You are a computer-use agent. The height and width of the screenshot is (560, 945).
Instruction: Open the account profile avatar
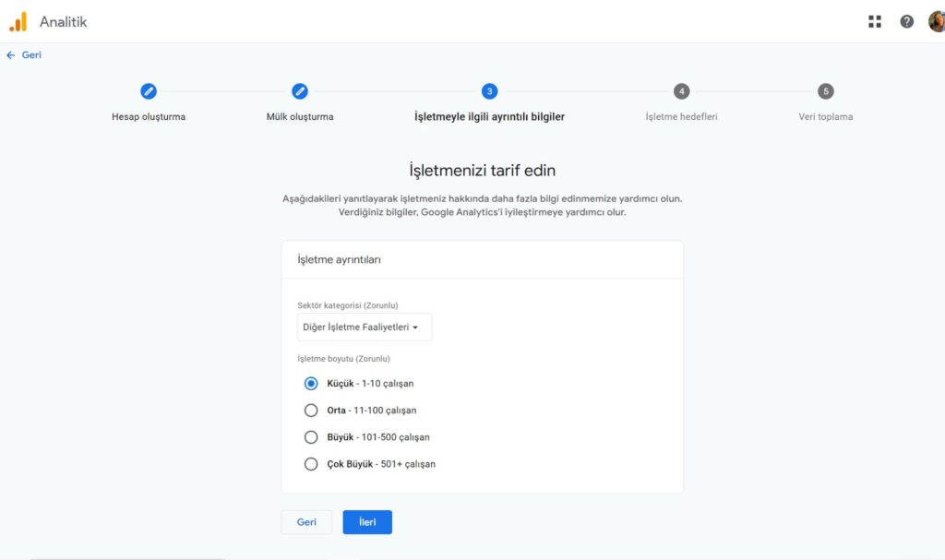[x=937, y=22]
